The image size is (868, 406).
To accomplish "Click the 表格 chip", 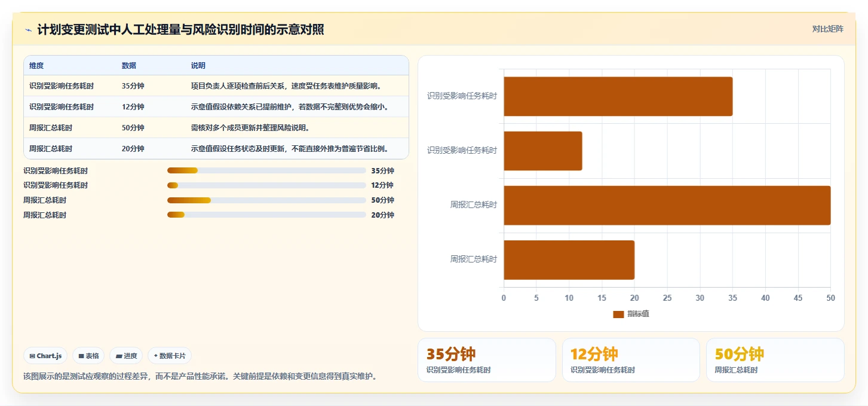I will click(x=88, y=356).
